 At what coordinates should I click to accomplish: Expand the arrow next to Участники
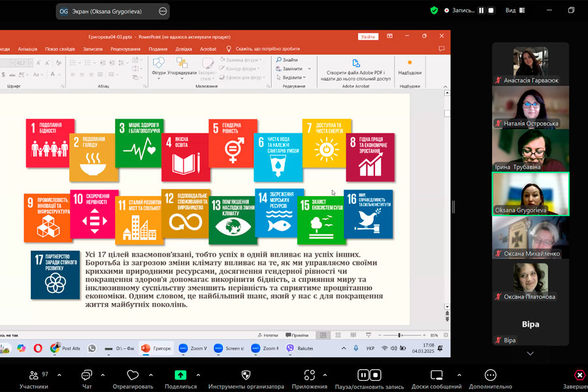pyautogui.click(x=59, y=375)
